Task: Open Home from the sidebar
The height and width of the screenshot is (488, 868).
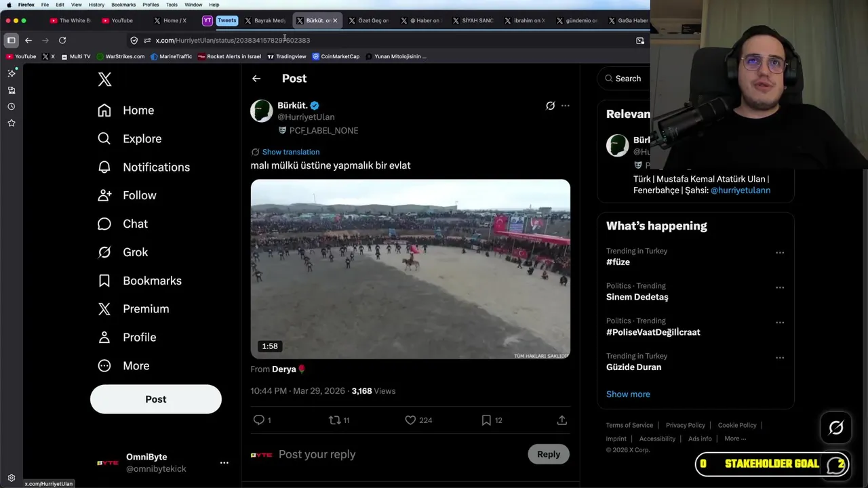Action: click(x=126, y=110)
